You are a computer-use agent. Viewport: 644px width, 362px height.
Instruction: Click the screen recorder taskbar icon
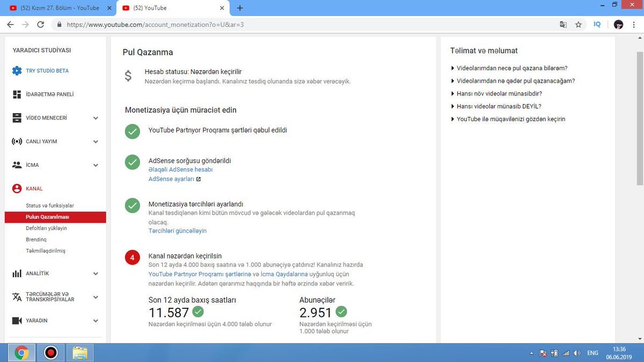(50, 352)
